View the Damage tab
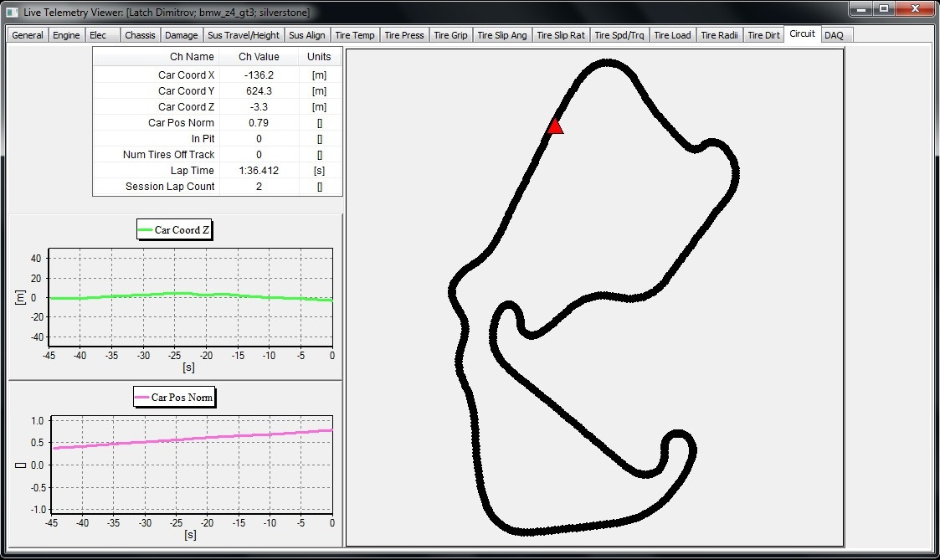 coord(182,34)
